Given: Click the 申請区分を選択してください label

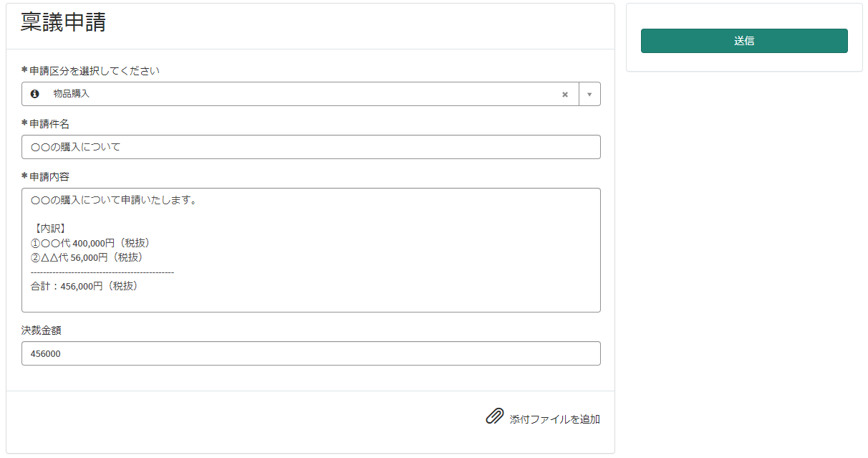Looking at the screenshot, I should coord(95,71).
